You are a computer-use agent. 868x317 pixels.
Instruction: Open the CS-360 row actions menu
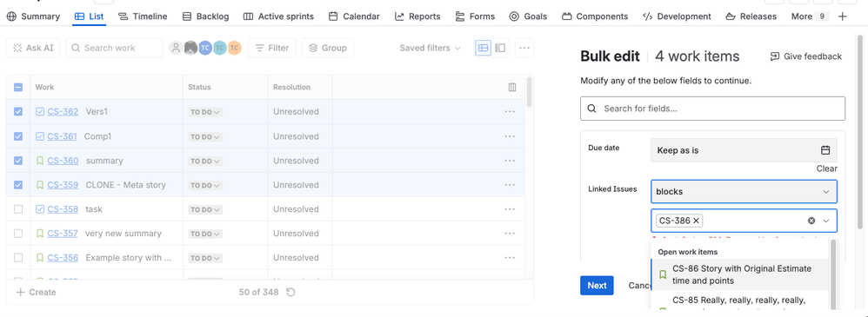pyautogui.click(x=510, y=161)
